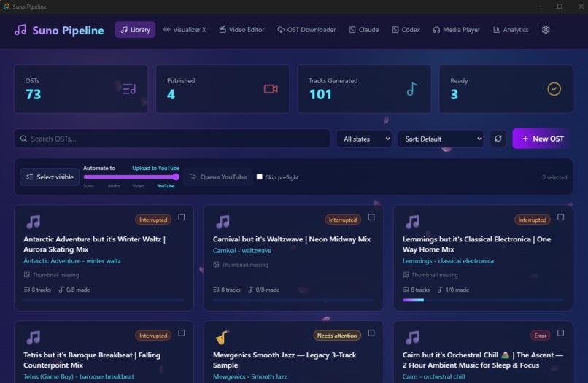
Task: Click the Cairn card music note icon
Action: click(412, 338)
